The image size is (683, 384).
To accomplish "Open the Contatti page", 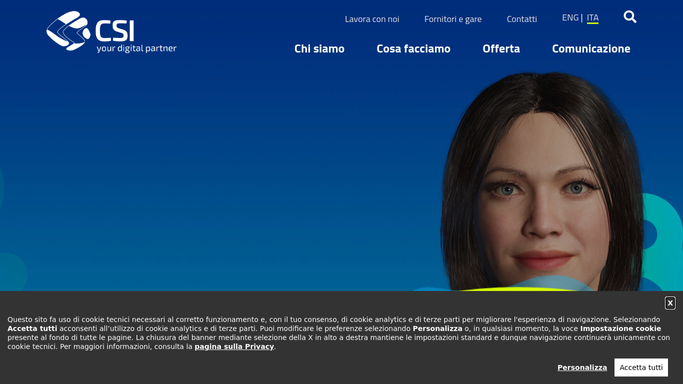I will [521, 19].
